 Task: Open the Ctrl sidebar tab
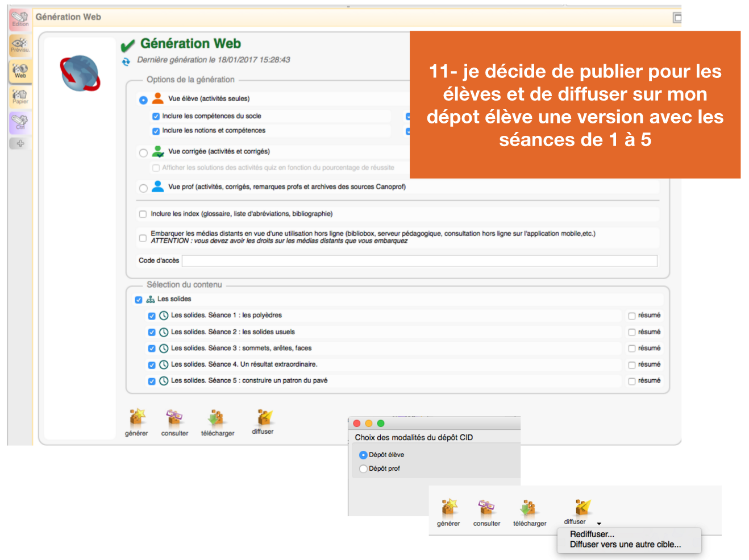[20, 123]
